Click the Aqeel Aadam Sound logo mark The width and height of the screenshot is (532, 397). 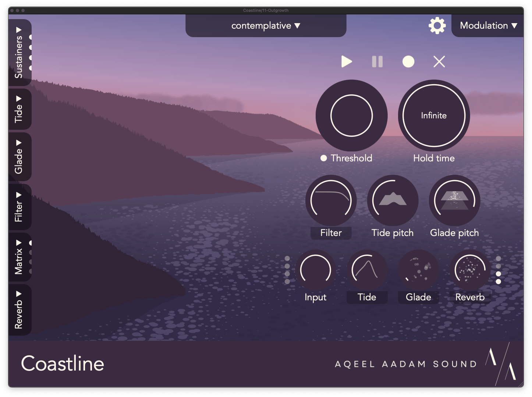[x=501, y=364]
